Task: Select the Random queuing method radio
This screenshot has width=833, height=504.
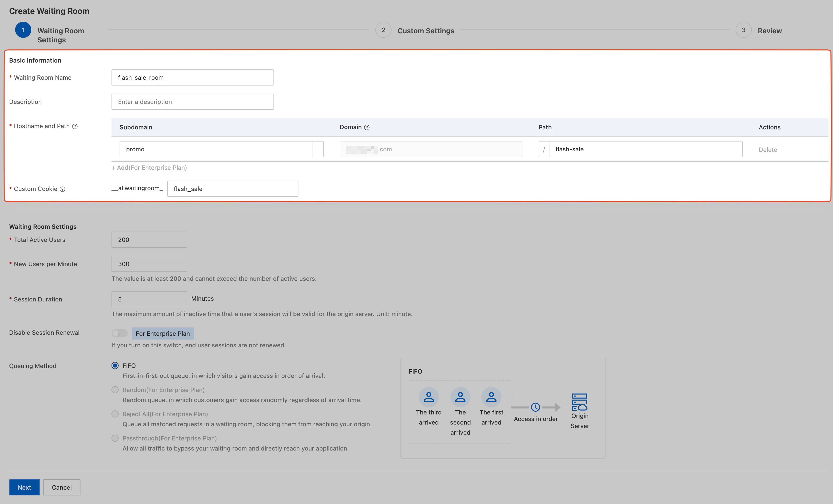Action: pos(115,390)
